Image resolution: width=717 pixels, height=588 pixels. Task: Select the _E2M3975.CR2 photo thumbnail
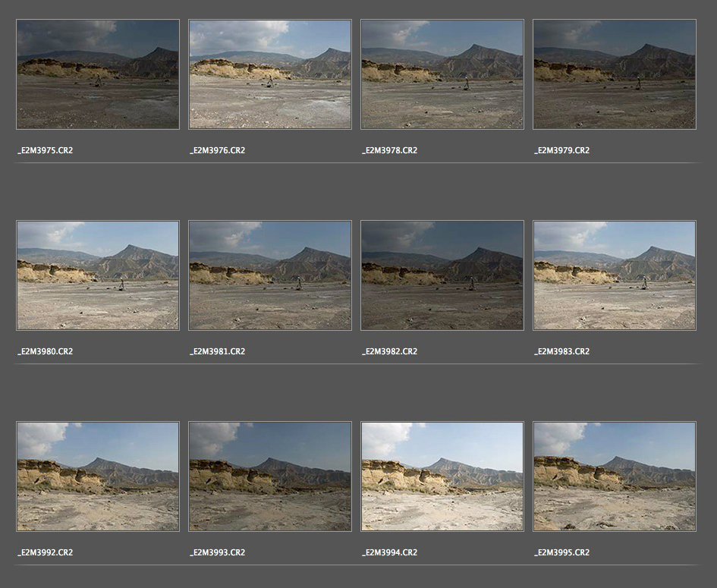coord(98,74)
